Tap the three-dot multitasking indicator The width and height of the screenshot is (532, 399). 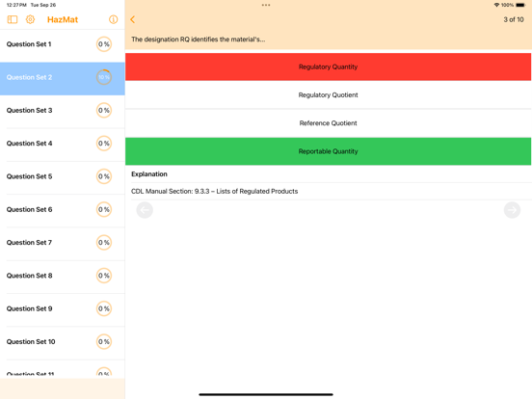266,5
